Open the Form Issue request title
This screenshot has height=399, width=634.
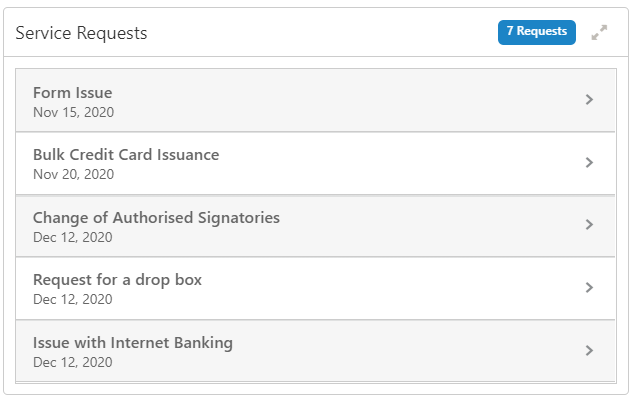coord(72,93)
